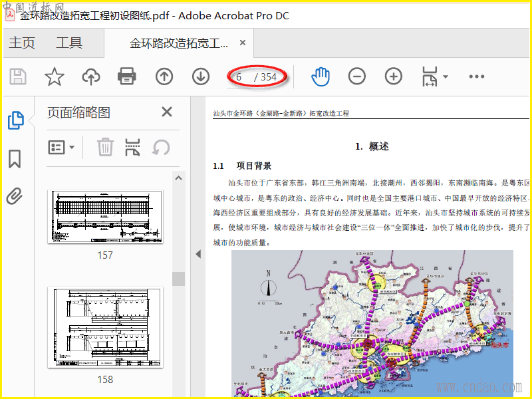
Task: Close the 金环路改造拓宽工 document tab
Action: [243, 43]
